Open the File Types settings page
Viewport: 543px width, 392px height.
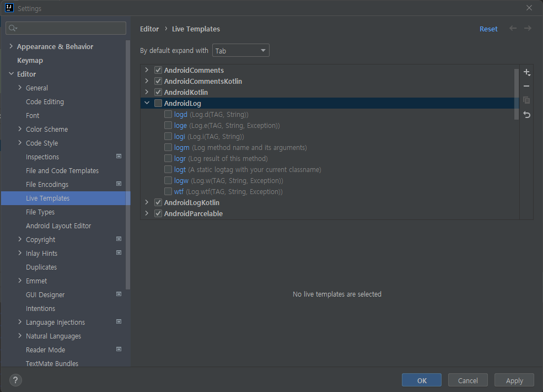pos(40,212)
